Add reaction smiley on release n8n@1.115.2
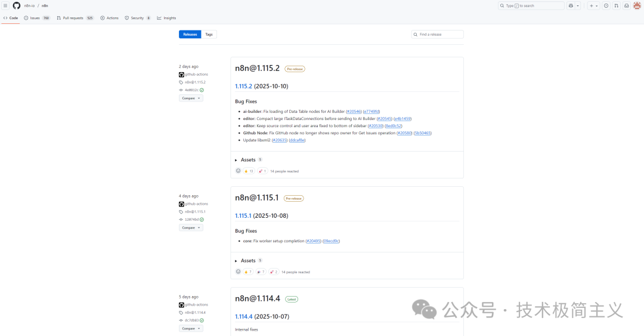This screenshot has width=644, height=336. 238,171
